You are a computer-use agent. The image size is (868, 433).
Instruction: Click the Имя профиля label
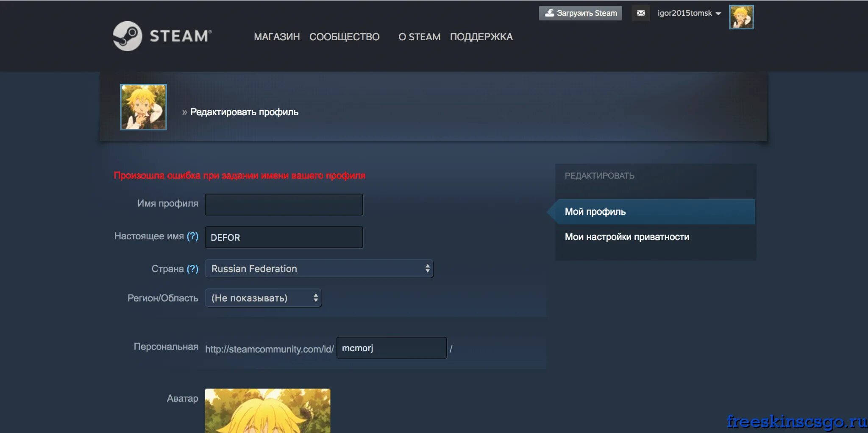(x=167, y=203)
